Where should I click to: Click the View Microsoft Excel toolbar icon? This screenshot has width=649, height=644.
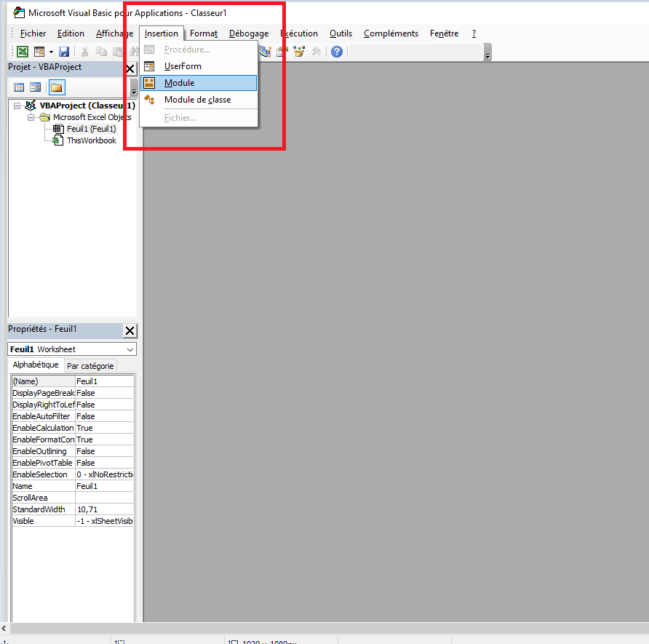click(23, 52)
